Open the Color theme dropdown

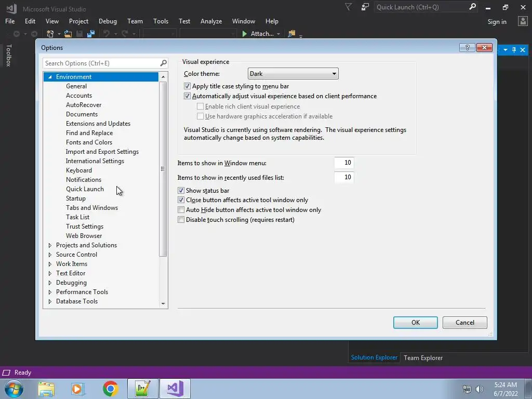point(293,74)
